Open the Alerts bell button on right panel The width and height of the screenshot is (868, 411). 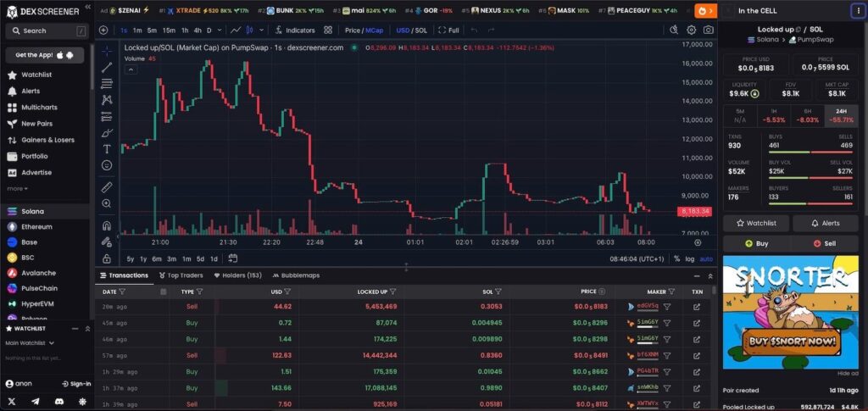[x=826, y=224]
